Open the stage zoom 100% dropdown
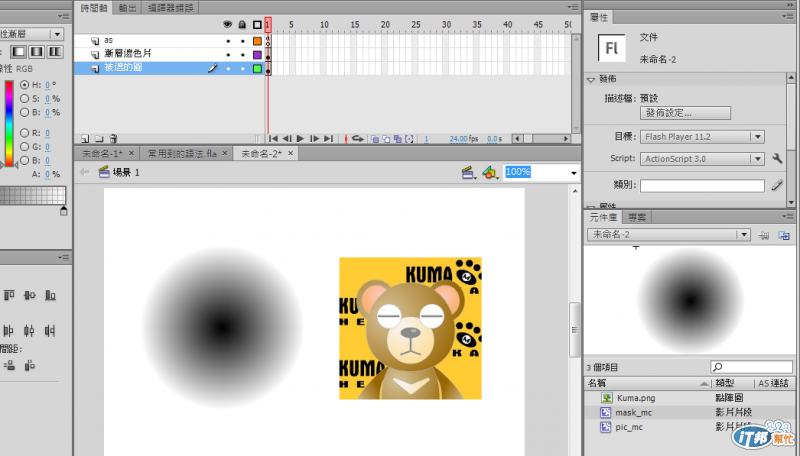The height and width of the screenshot is (456, 800). pos(574,173)
